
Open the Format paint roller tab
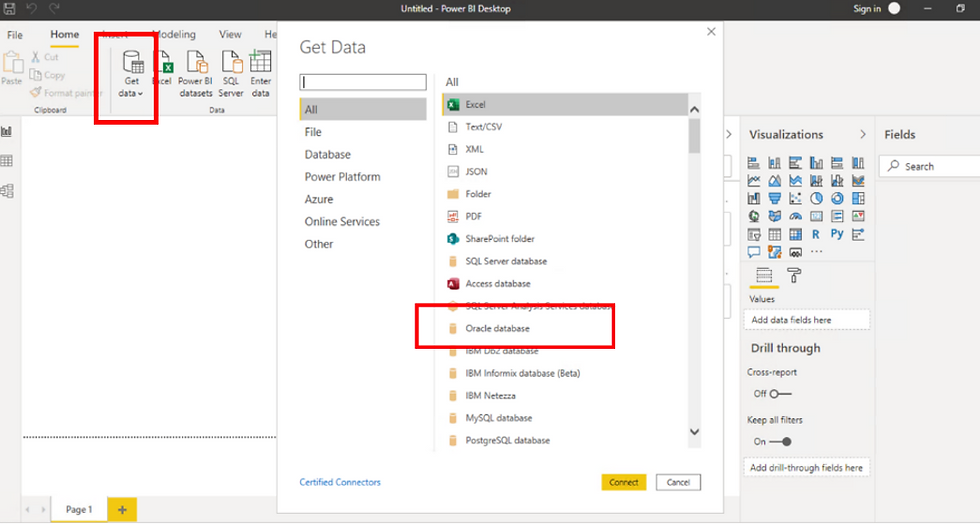(x=794, y=275)
